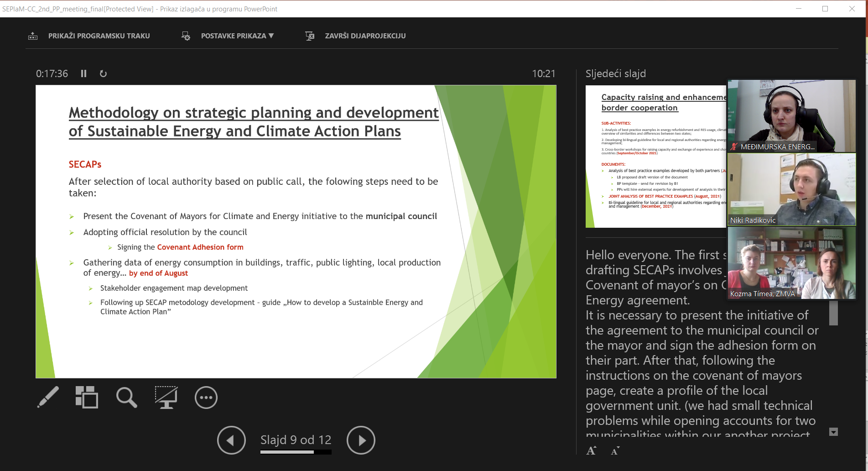Click 'Adopting official resolution by the council'
This screenshot has height=471, width=868.
165,232
